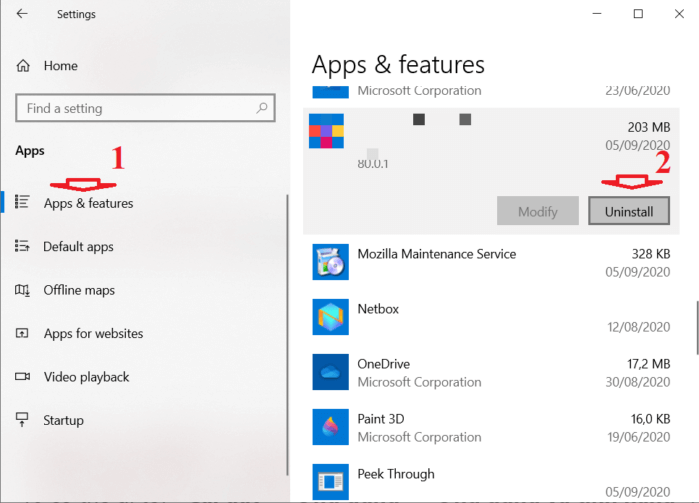Select the Paint 3D app entry
Image resolution: width=699 pixels, height=503 pixels.
pyautogui.click(x=491, y=427)
